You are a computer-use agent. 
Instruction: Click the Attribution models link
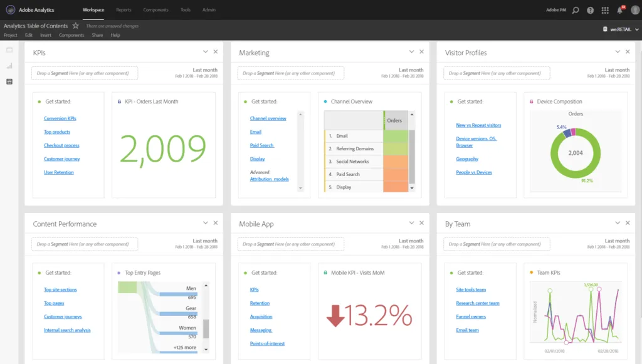coord(270,179)
